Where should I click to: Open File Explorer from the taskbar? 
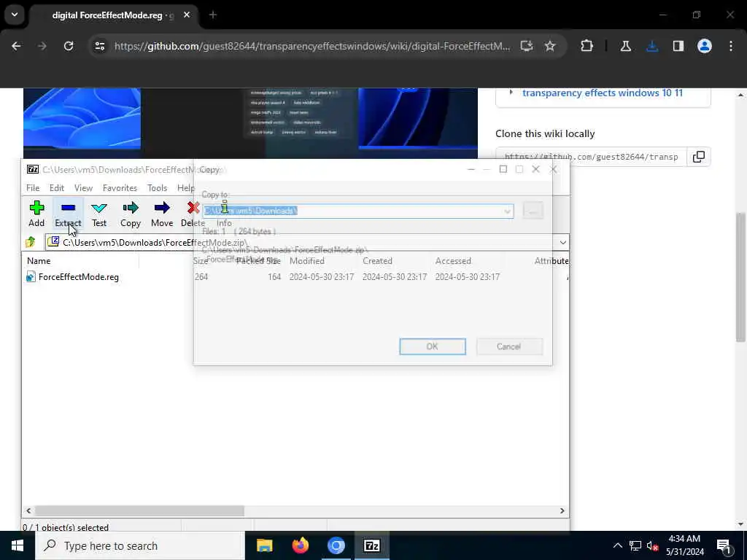pyautogui.click(x=264, y=545)
